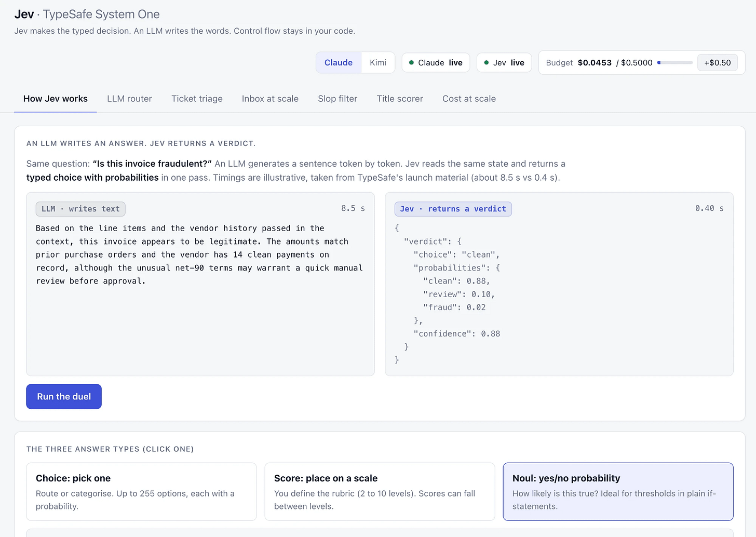The width and height of the screenshot is (756, 537).
Task: Click the green dot beside Claude live
Action: (412, 62)
